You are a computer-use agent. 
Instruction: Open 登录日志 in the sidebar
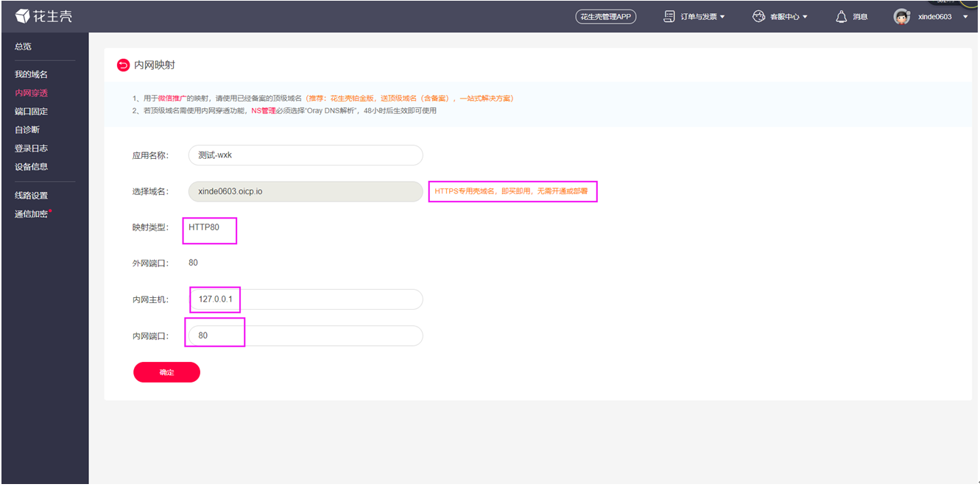(x=31, y=148)
